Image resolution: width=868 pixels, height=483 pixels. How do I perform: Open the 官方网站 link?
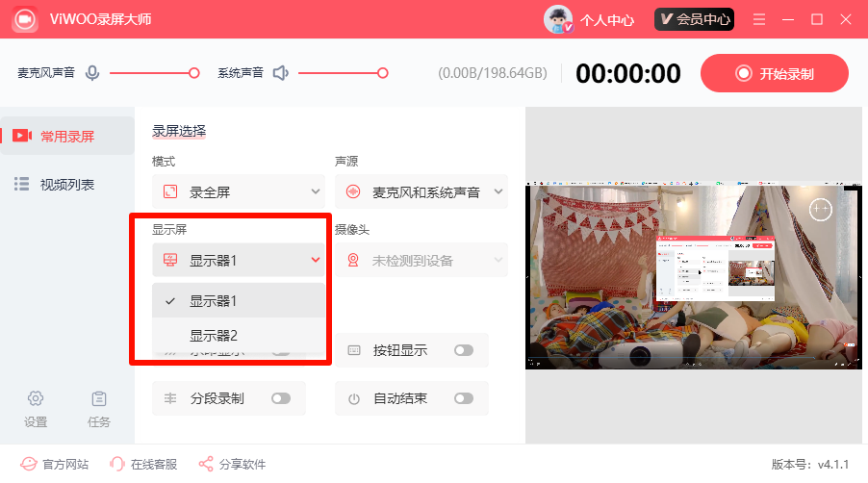tap(54, 464)
